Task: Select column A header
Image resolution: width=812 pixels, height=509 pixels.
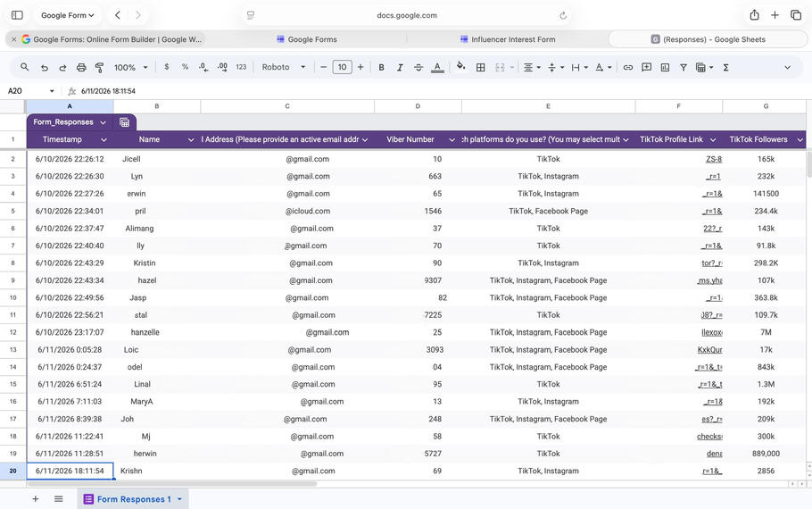Action: tap(70, 106)
